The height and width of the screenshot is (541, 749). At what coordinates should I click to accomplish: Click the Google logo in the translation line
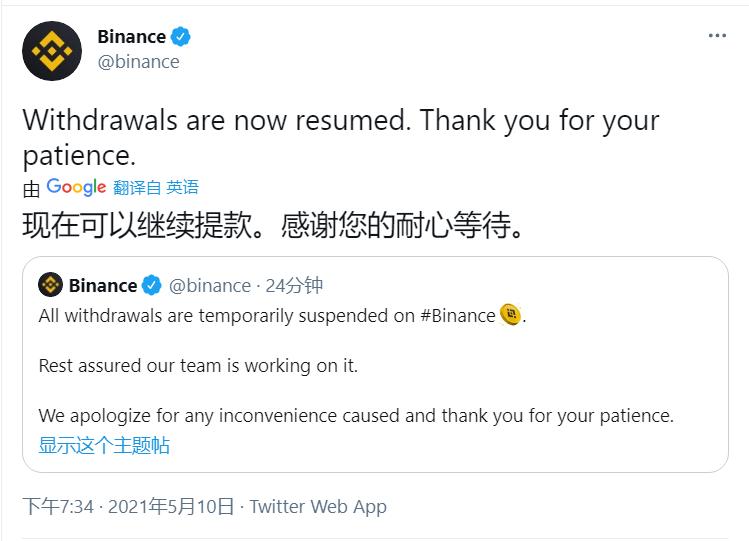(76, 187)
